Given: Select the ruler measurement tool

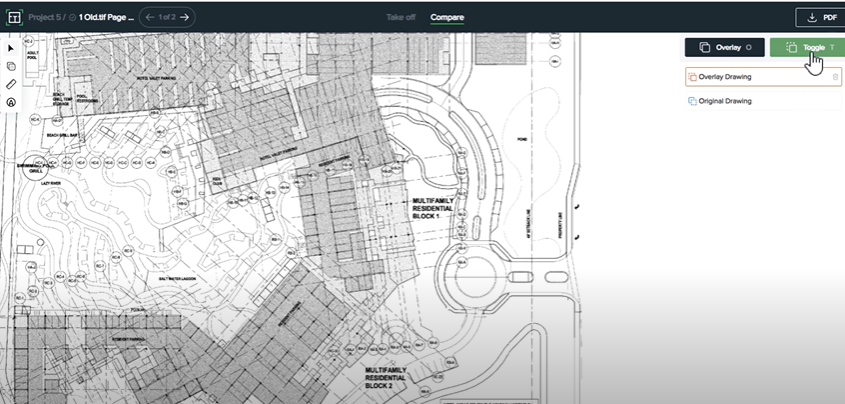Looking at the screenshot, I should click(x=11, y=84).
